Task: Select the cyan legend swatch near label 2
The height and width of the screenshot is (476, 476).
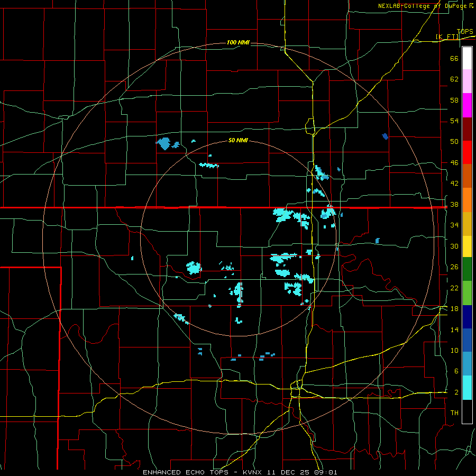Action: 467,388
